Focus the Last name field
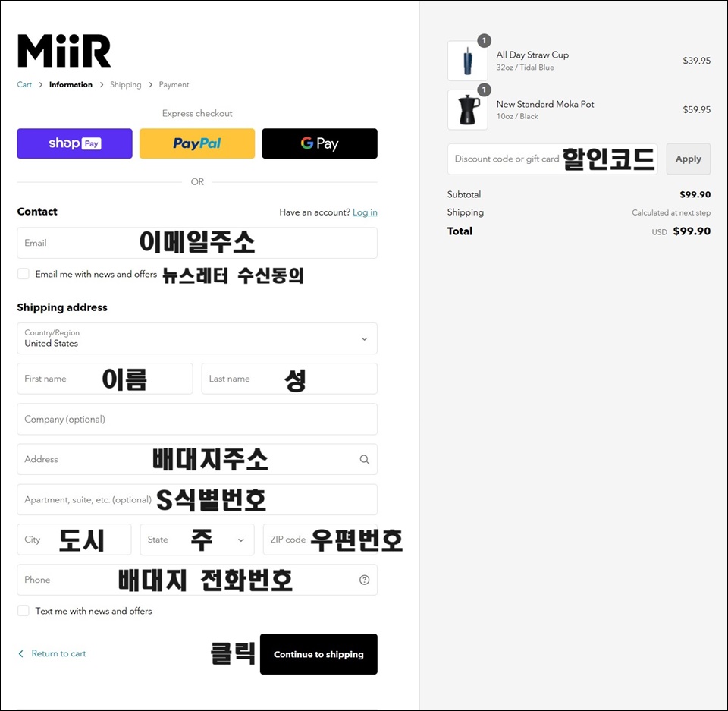 pos(289,379)
